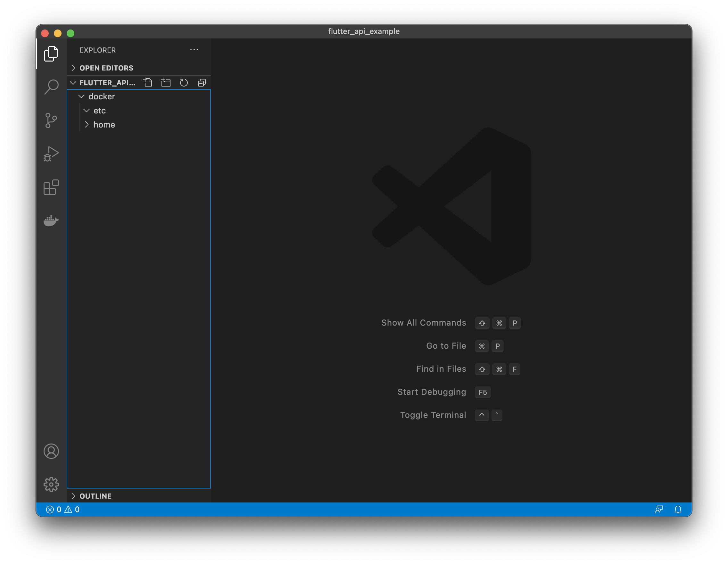Viewport: 728px width, 564px height.
Task: Open the Docker panel icon
Action: (51, 220)
